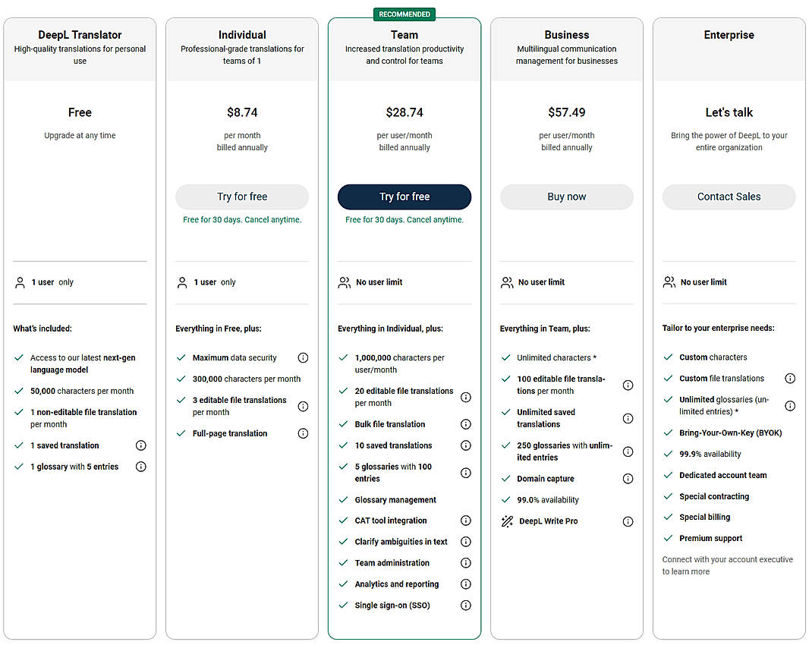Click the single-user icon in the Individual column
This screenshot has width=812, height=645.
[x=182, y=282]
